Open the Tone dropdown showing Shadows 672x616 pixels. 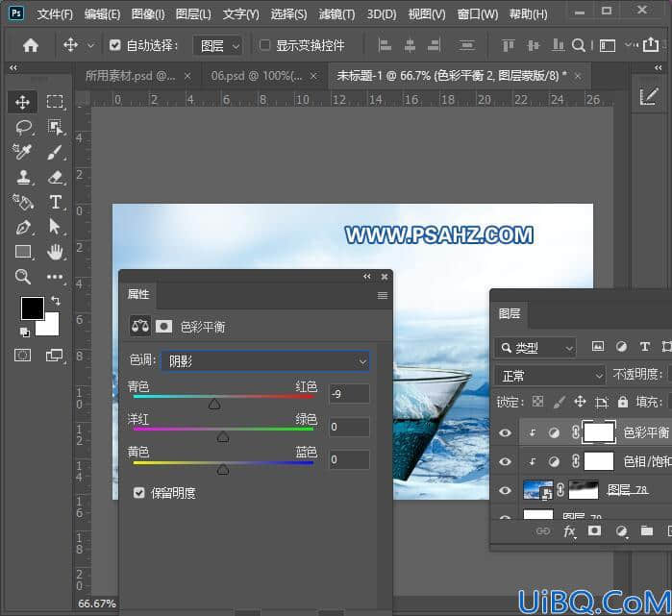click(x=264, y=361)
